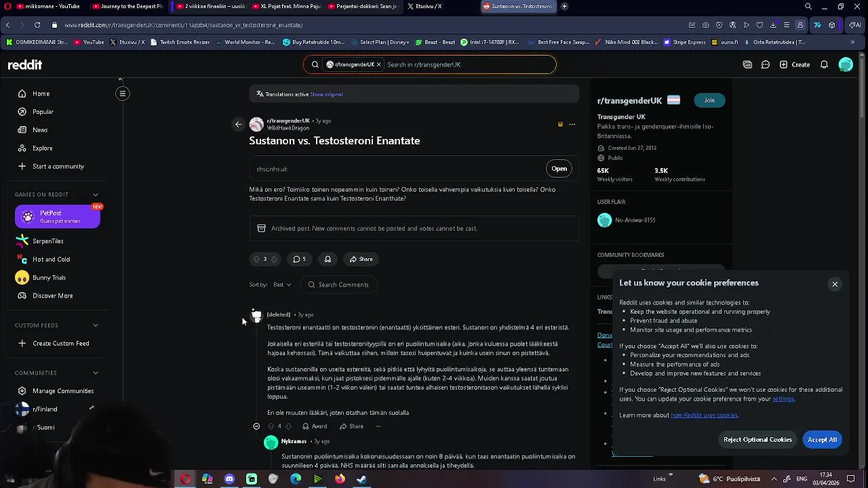Open cookie 'settings' link
The image size is (868, 488).
[783, 399]
